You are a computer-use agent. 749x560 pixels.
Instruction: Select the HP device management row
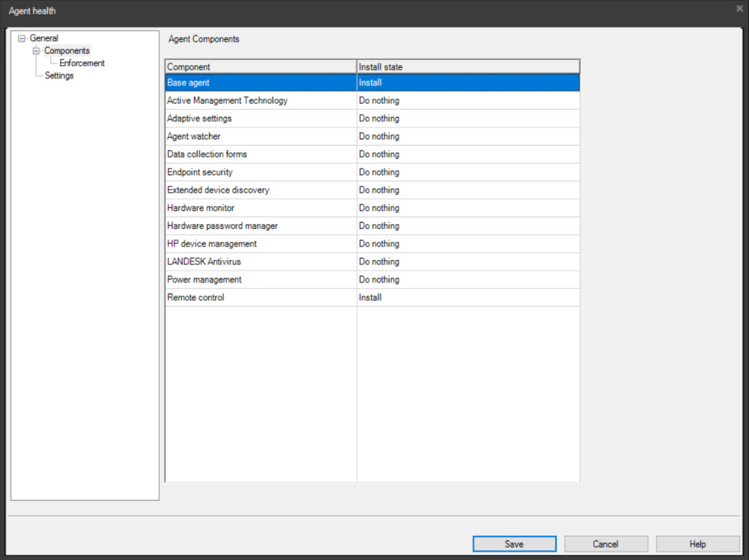tap(260, 244)
